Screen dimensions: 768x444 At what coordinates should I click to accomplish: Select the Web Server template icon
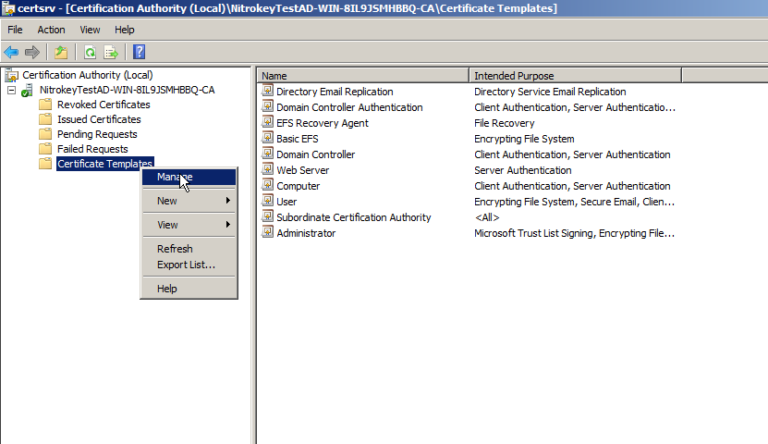click(x=267, y=170)
